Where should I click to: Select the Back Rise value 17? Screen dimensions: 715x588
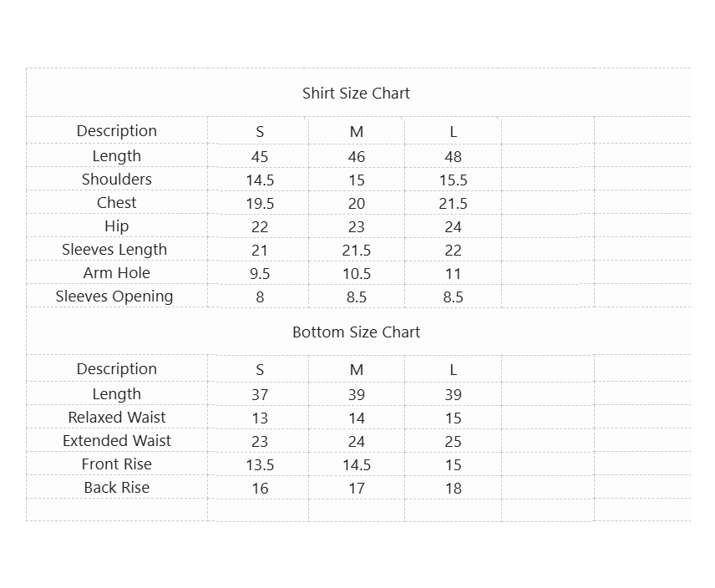(x=357, y=489)
